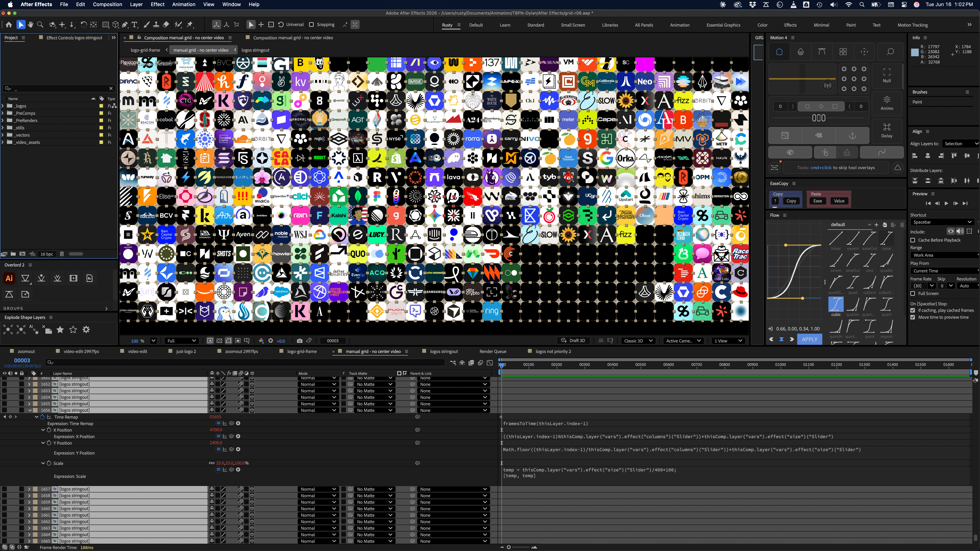The image size is (980, 551).
Task: Enable Full Screen preview option
Action: (913, 293)
